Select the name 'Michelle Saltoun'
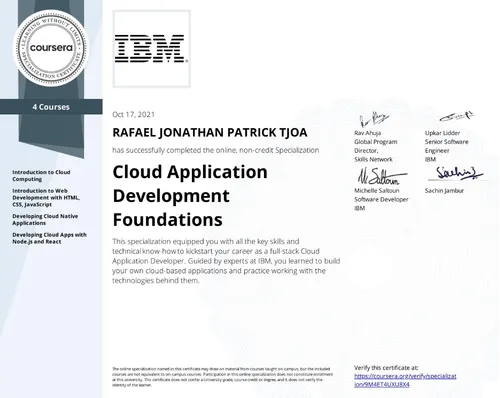Screen dimensions: 500x398 pos(377,191)
